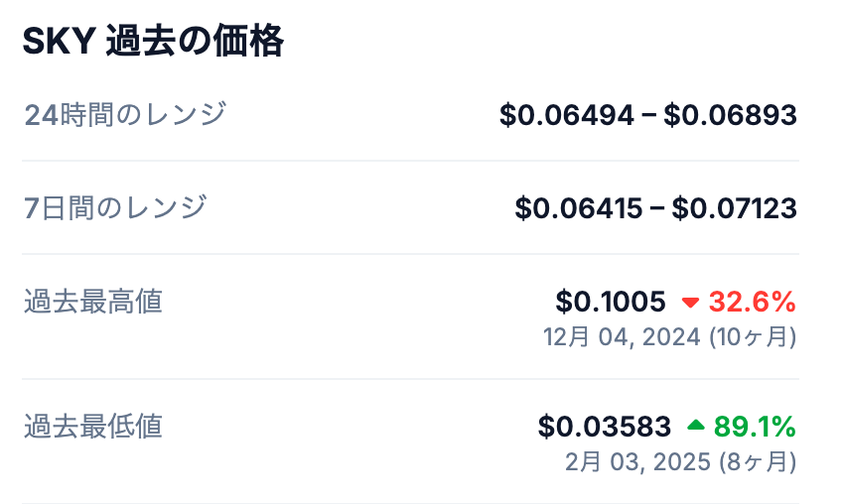
Task: Click the (10ヶ月) elapsed time text
Action: coord(753,337)
